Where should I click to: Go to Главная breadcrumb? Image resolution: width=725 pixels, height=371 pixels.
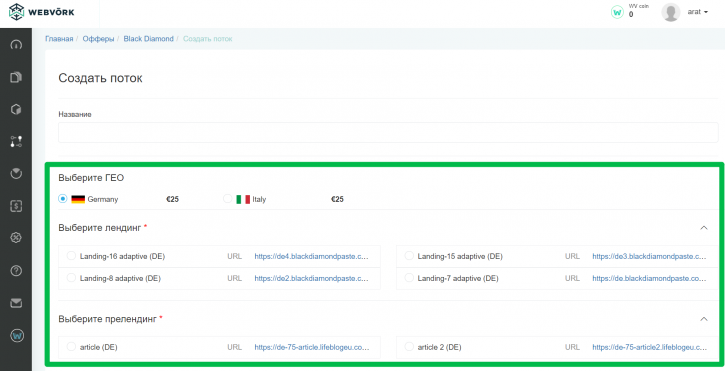point(59,39)
